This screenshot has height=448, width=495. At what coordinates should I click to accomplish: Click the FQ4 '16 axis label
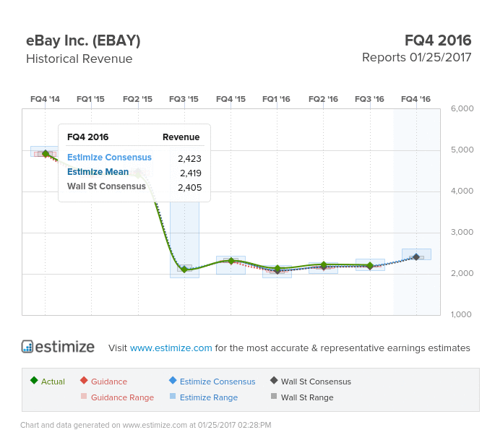pos(416,99)
